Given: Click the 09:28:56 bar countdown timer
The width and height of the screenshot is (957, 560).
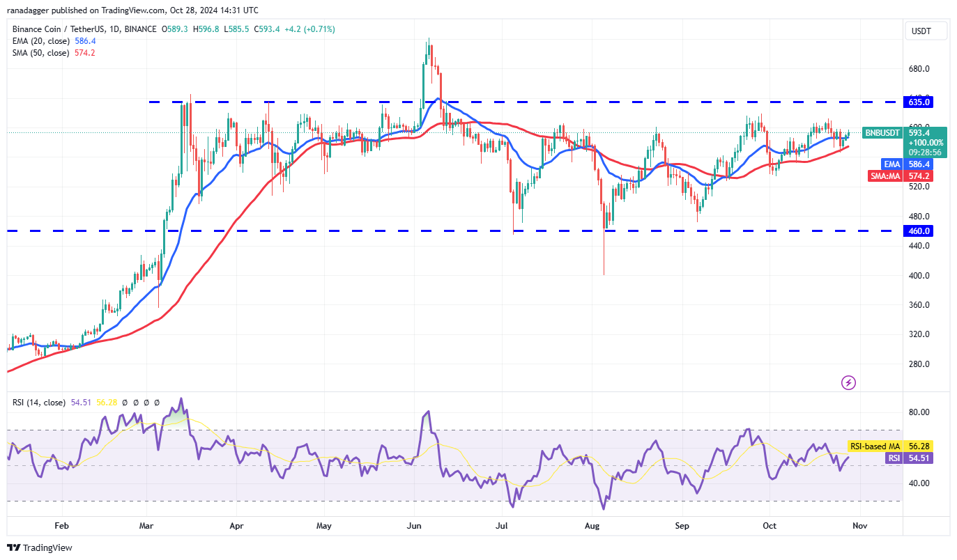Looking at the screenshot, I should tap(925, 152).
